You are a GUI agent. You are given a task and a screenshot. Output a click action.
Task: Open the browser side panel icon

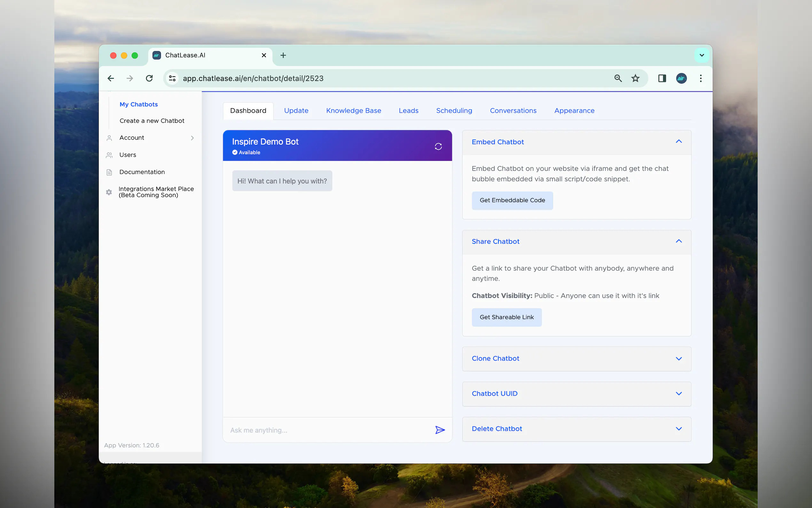[662, 78]
